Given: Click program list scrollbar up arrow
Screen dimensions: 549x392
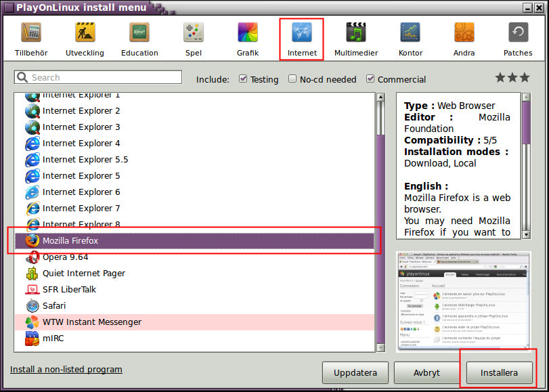Looking at the screenshot, I should 380,97.
